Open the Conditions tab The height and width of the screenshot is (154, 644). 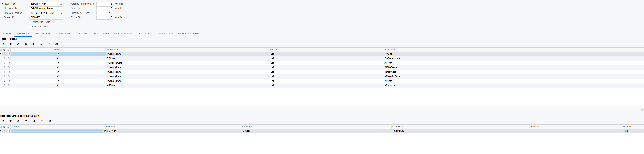[x=63, y=34]
